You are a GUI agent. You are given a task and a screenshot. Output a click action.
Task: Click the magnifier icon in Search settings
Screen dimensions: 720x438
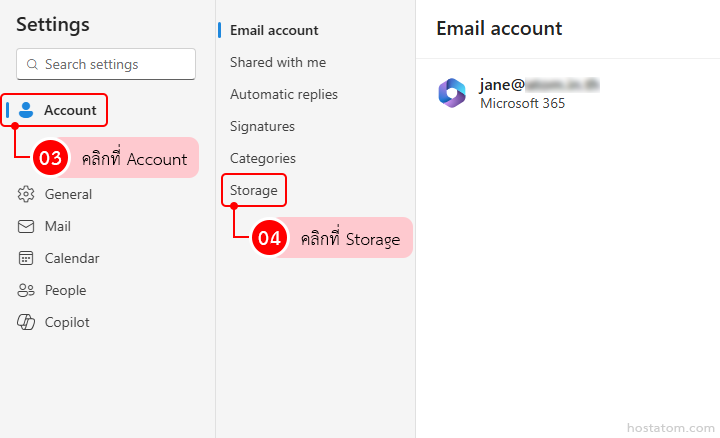click(32, 64)
